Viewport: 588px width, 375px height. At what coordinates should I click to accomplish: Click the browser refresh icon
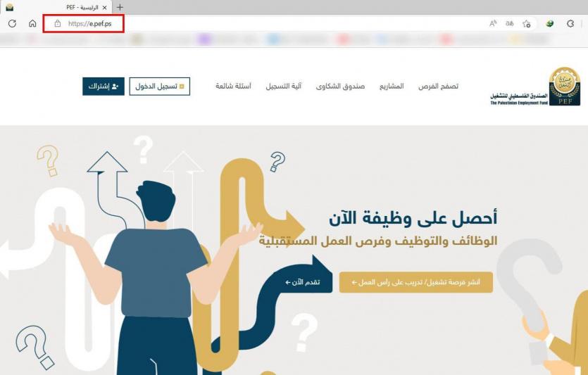click(x=13, y=24)
